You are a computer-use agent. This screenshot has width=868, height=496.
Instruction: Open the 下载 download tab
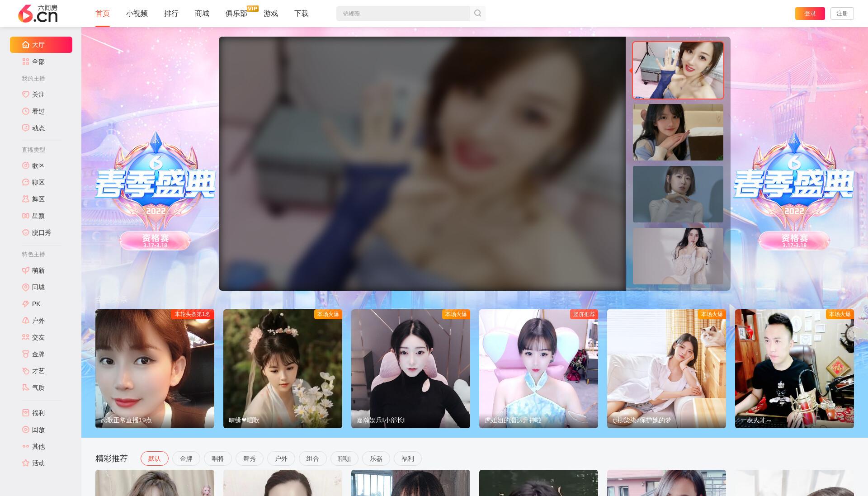pyautogui.click(x=302, y=14)
